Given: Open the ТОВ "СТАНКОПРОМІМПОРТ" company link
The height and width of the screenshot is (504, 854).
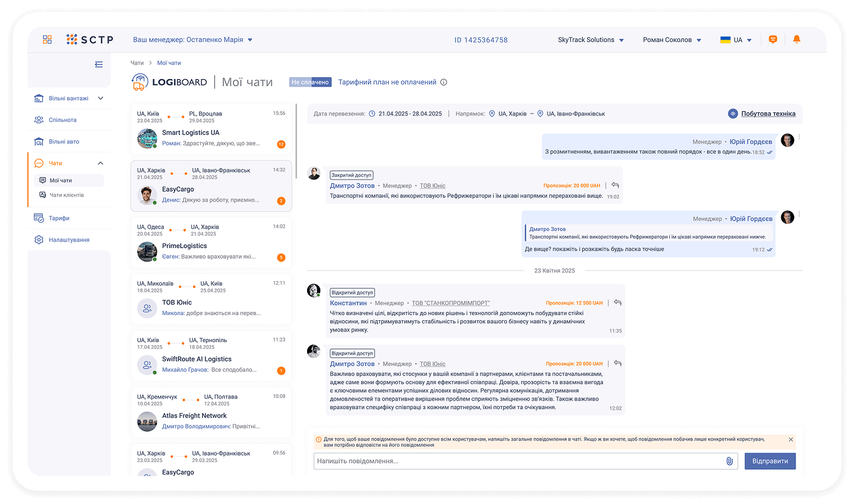Looking at the screenshot, I should coord(451,303).
